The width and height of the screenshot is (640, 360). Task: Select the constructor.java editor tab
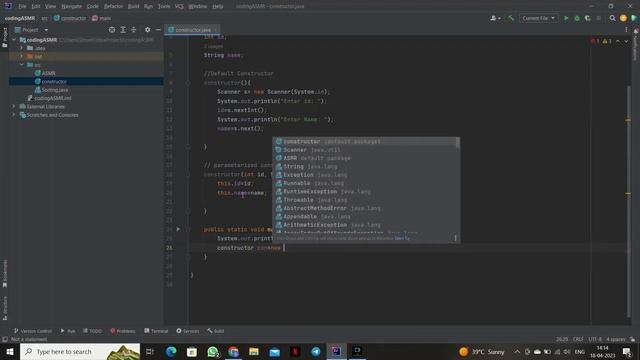coord(192,30)
